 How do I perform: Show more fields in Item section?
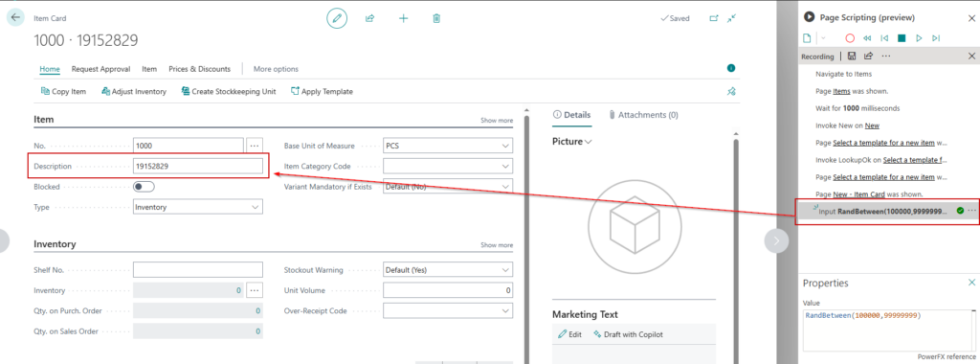(x=497, y=120)
